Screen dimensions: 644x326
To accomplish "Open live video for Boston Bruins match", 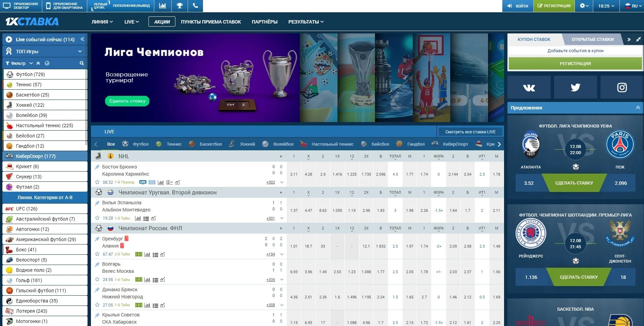I will [x=143, y=182].
